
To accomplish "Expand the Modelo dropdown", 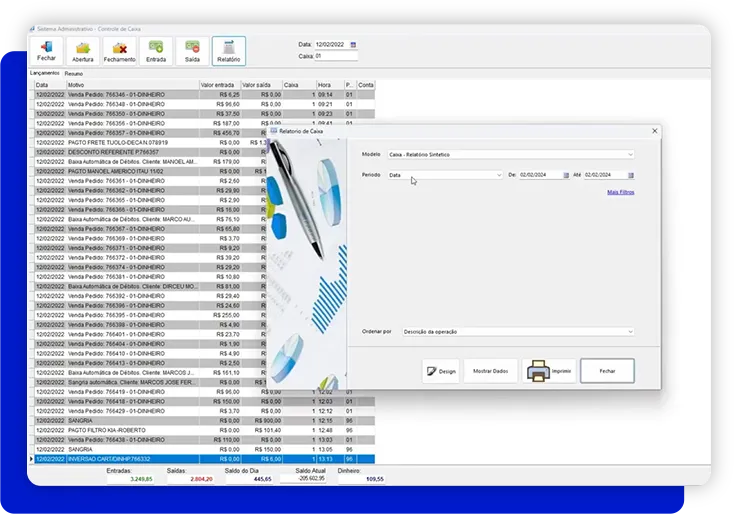I will pos(630,155).
